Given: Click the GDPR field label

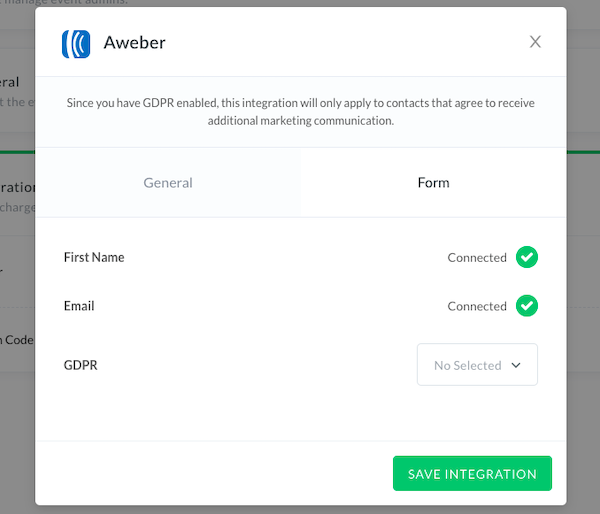Looking at the screenshot, I should 81,365.
